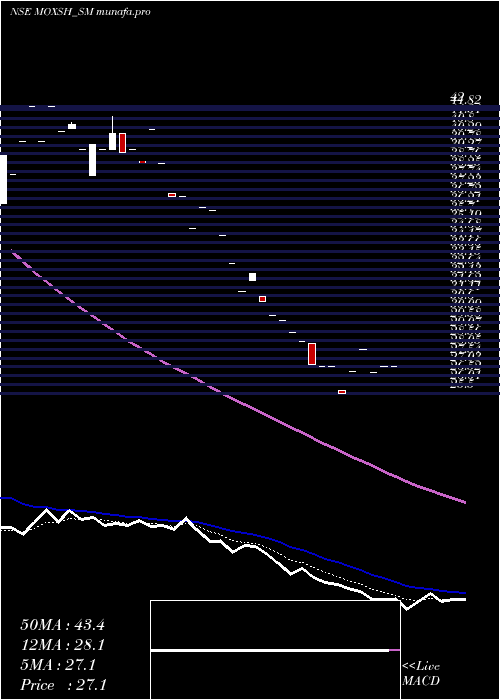The height and width of the screenshot is (700, 500).
Task: Click the 50MA : 43.4 label
Action: (x=62, y=625)
